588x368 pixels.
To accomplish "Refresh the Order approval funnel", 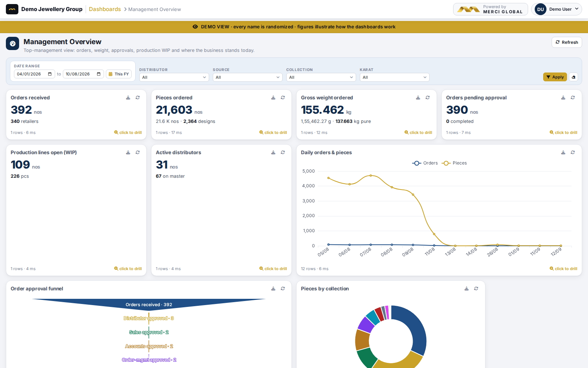I will click(x=283, y=289).
